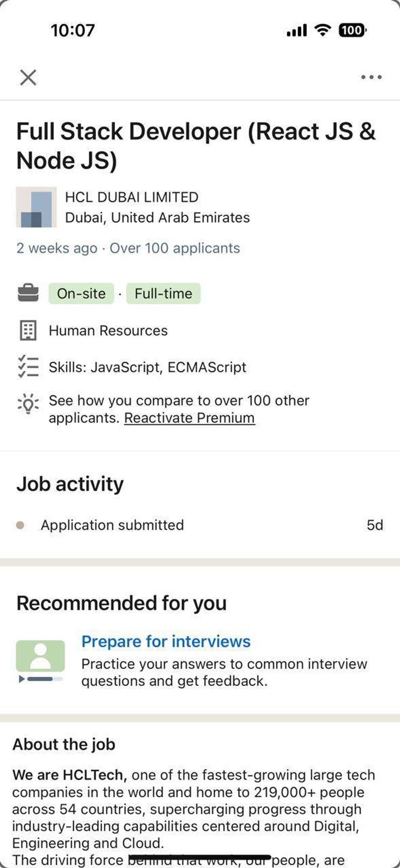Tap the Application submitted activity entry
This screenshot has width=400, height=868.
[x=200, y=525]
